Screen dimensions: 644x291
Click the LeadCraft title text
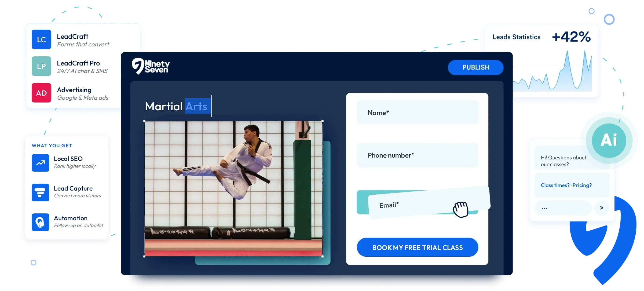(x=72, y=36)
